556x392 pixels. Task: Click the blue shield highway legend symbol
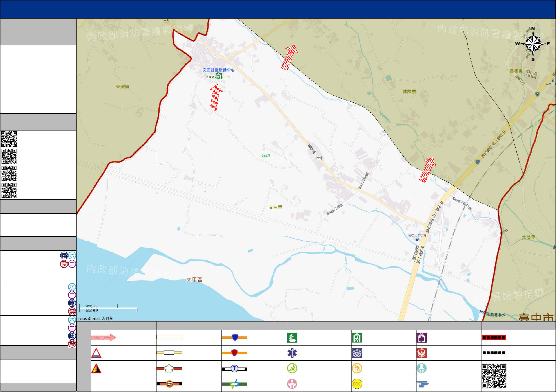click(234, 337)
